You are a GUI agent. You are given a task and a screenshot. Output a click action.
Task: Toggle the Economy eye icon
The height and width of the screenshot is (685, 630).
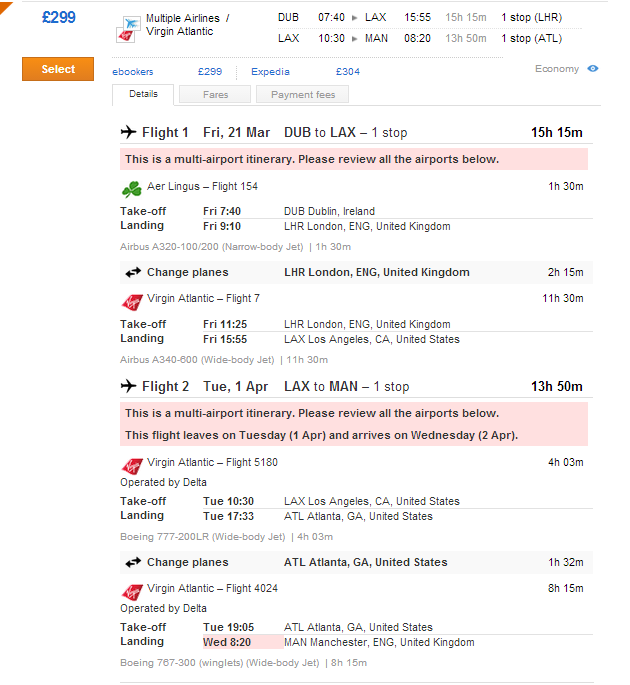point(592,69)
